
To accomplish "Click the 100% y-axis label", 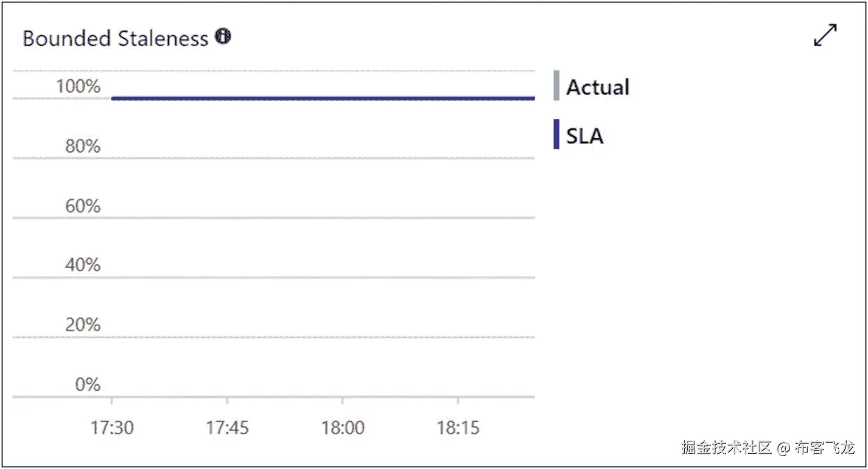I will (78, 86).
